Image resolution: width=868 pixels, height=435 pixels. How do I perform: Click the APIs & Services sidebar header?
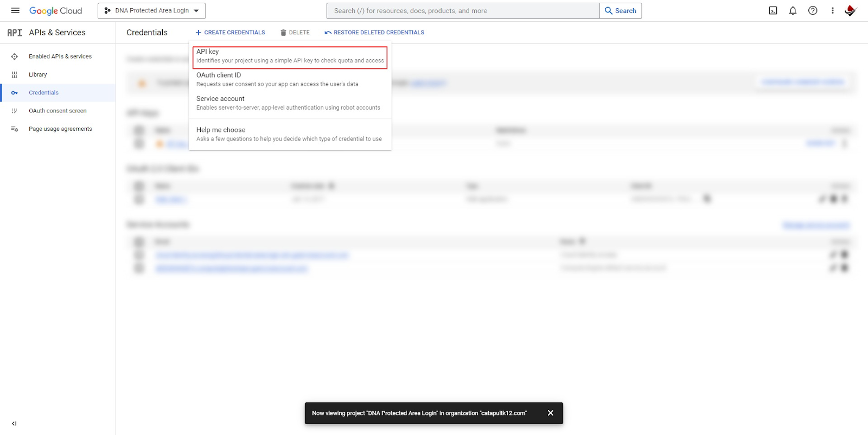tap(57, 33)
